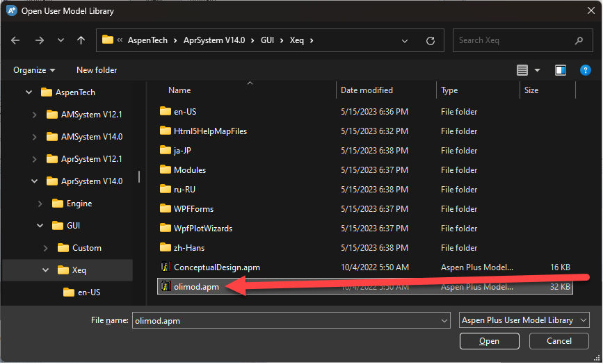Select the Modules folder
The height and width of the screenshot is (364, 603).
click(190, 170)
